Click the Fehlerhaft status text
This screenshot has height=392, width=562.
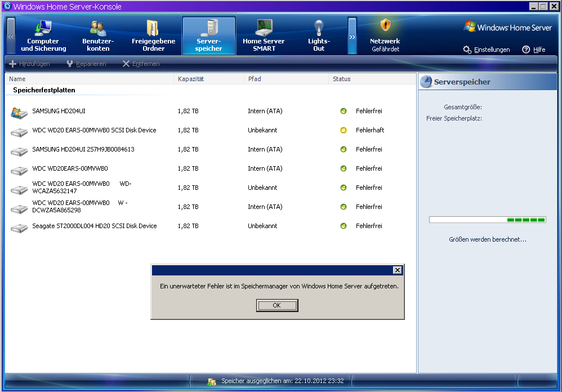pos(370,130)
